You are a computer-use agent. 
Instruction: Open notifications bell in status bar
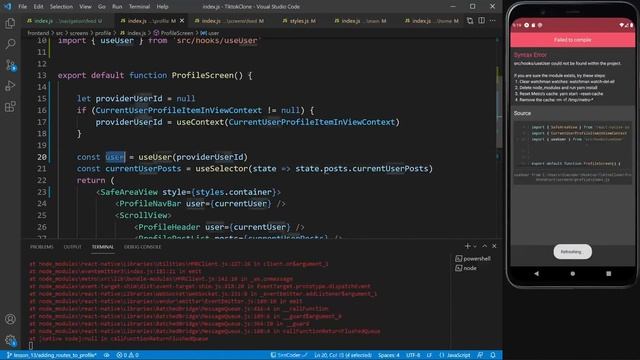point(493,355)
